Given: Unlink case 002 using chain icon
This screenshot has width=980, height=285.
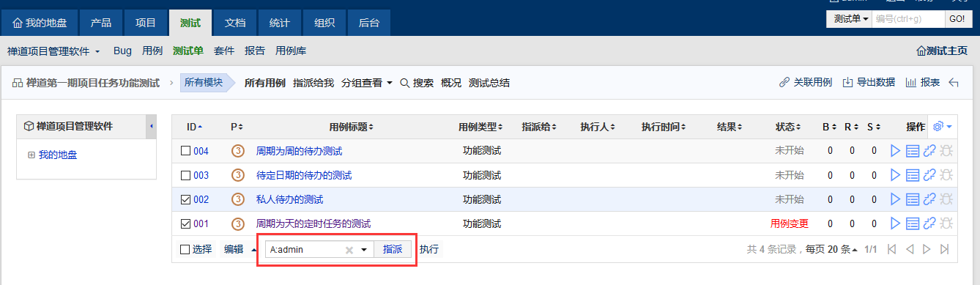Looking at the screenshot, I should pos(929,199).
